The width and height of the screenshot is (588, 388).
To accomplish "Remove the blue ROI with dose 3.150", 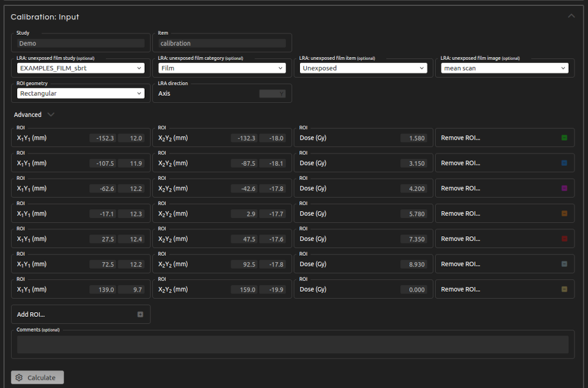I will pos(564,163).
